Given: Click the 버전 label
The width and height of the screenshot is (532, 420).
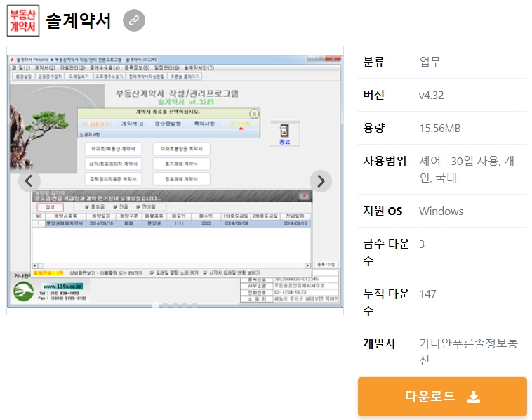Looking at the screenshot, I should click(373, 95).
